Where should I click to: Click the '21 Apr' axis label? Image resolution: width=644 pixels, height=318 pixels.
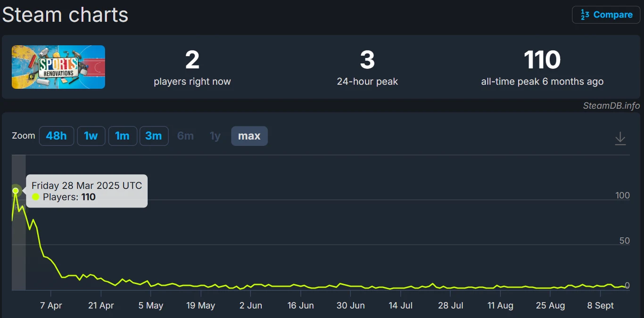pos(101,305)
